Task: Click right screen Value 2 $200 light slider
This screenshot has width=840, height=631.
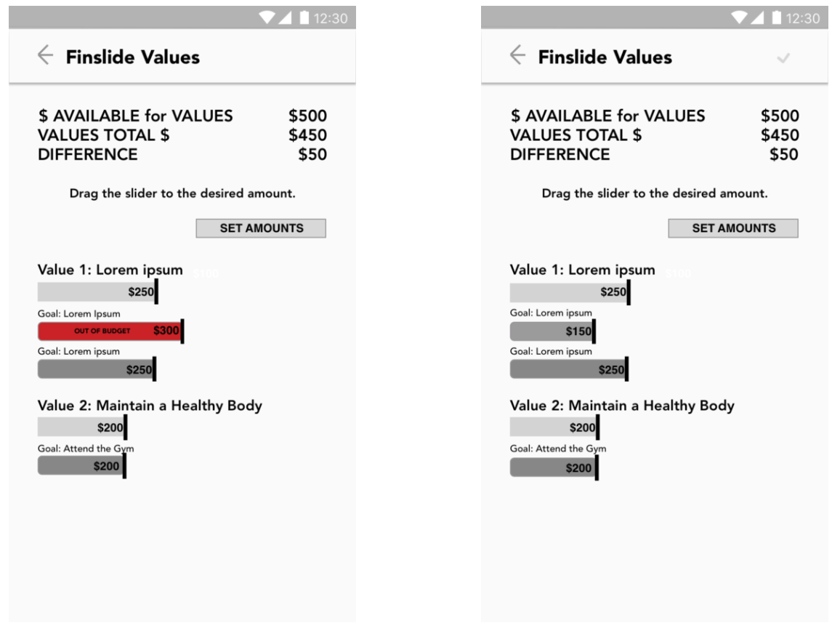Action: pyautogui.click(x=555, y=427)
